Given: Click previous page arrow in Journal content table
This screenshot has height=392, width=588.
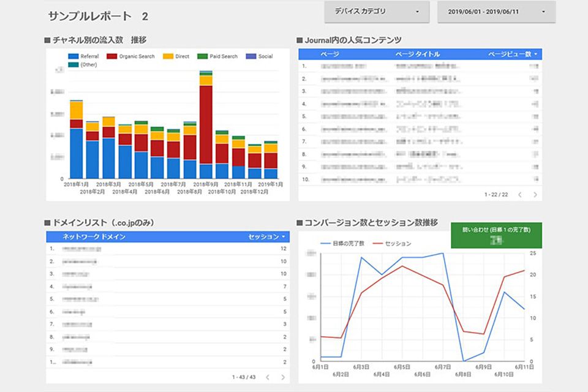Looking at the screenshot, I should point(520,195).
